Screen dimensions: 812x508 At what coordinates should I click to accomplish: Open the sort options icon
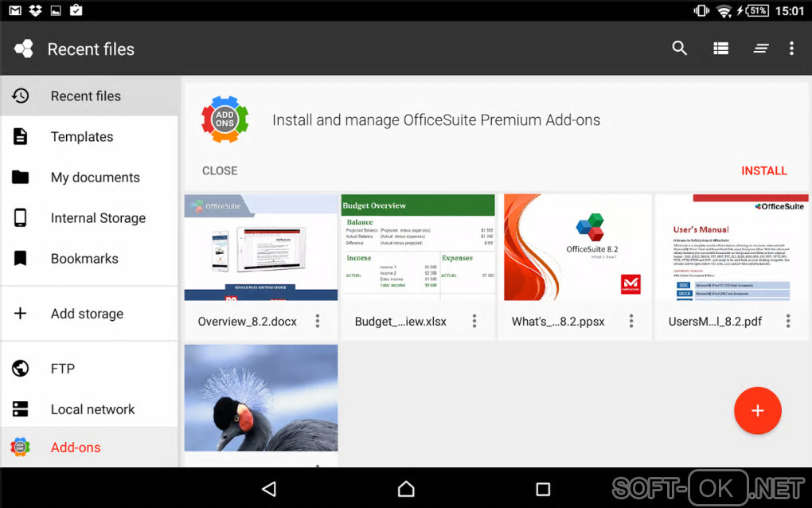coord(761,49)
